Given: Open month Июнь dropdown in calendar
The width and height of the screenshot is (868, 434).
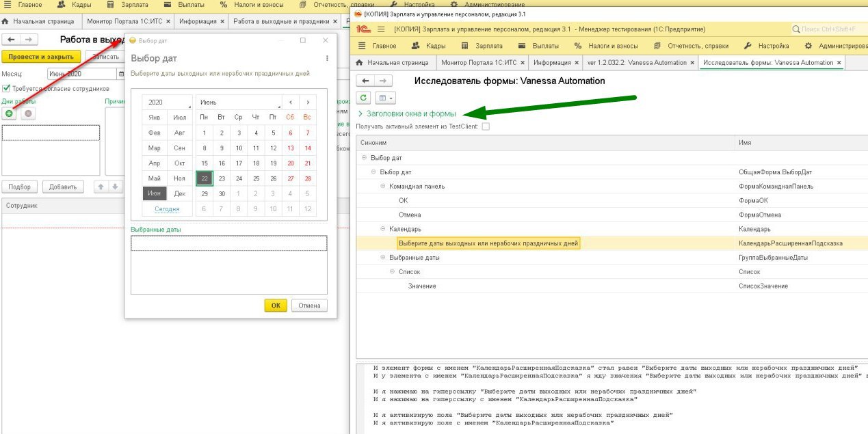Looking at the screenshot, I should point(239,102).
